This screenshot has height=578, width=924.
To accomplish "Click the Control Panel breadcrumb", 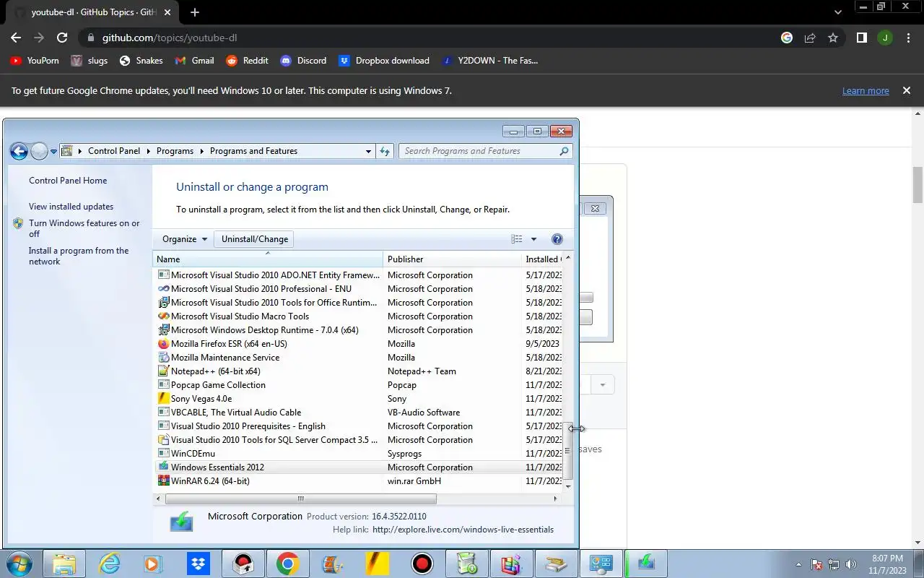I will pyautogui.click(x=114, y=151).
